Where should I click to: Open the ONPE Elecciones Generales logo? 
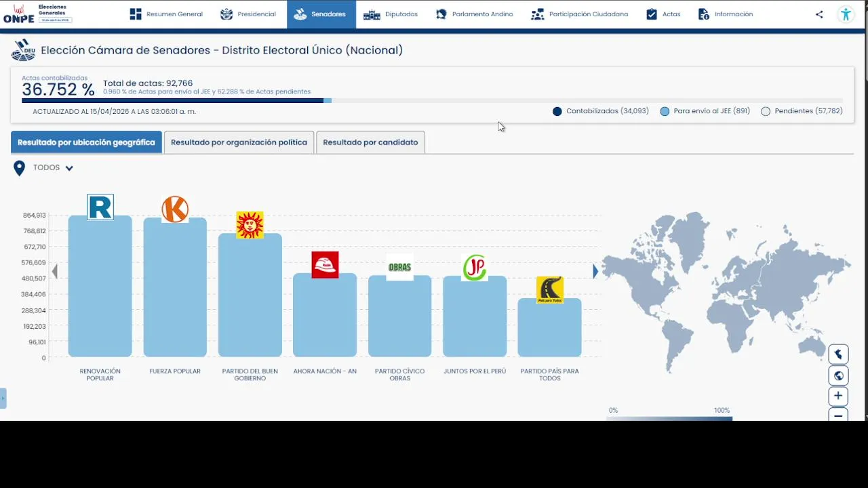pos(37,14)
